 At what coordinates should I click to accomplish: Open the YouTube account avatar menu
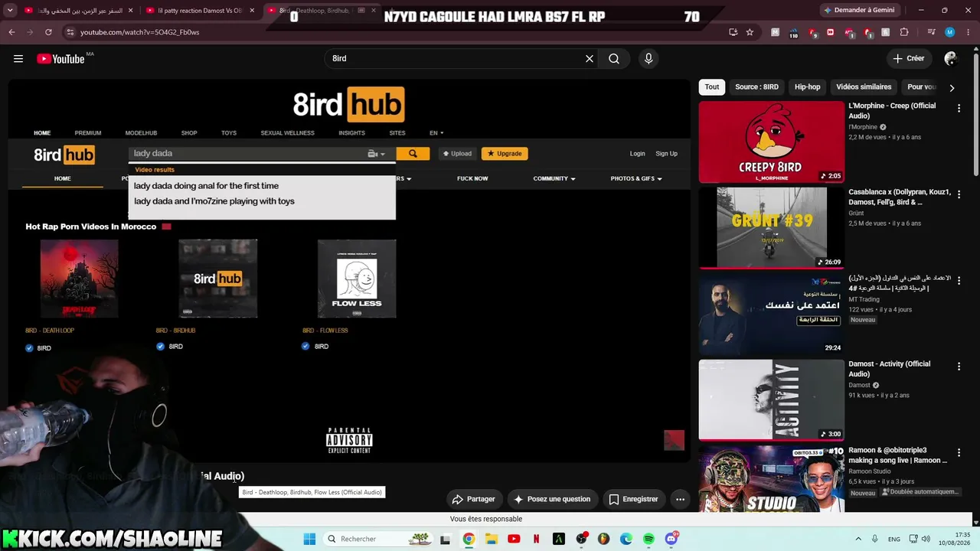click(951, 59)
